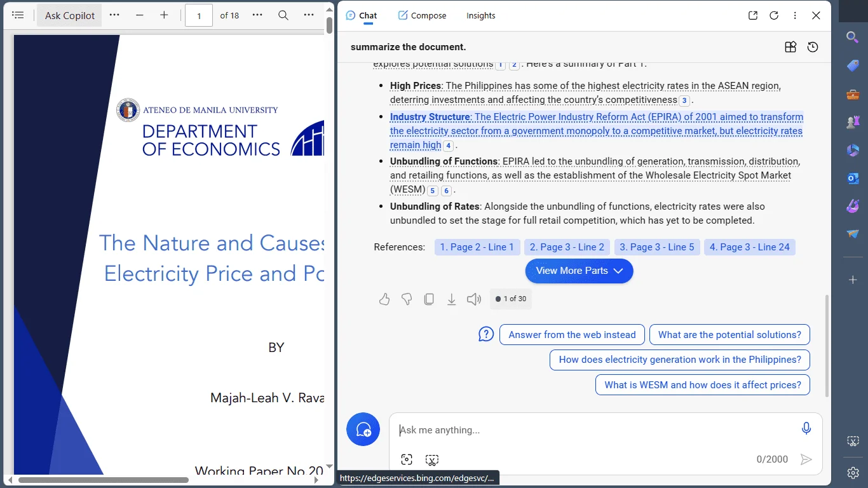868x488 pixels.
Task: Switch to the Compose tab
Action: click(x=422, y=15)
